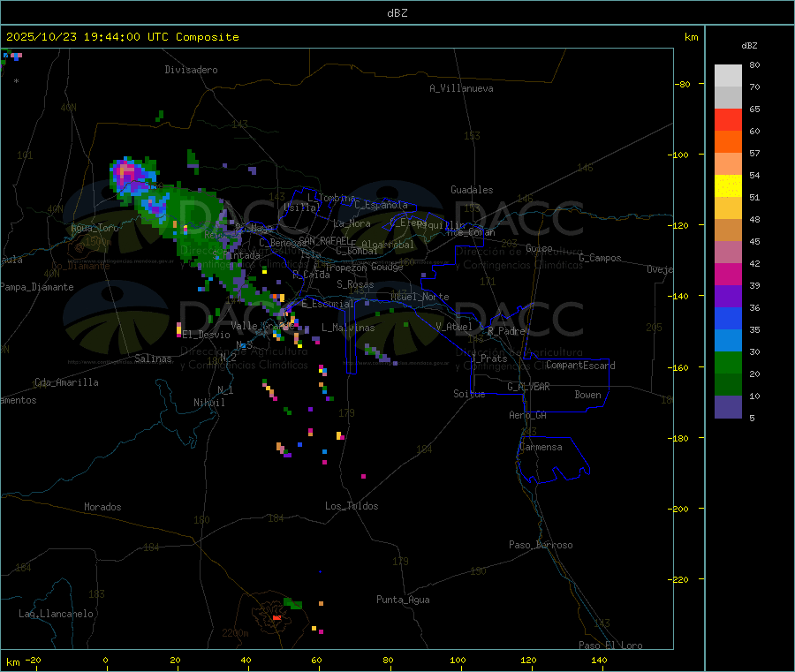Click the 'S_Rosas' label
This screenshot has height=672, width=795.
pos(355,284)
